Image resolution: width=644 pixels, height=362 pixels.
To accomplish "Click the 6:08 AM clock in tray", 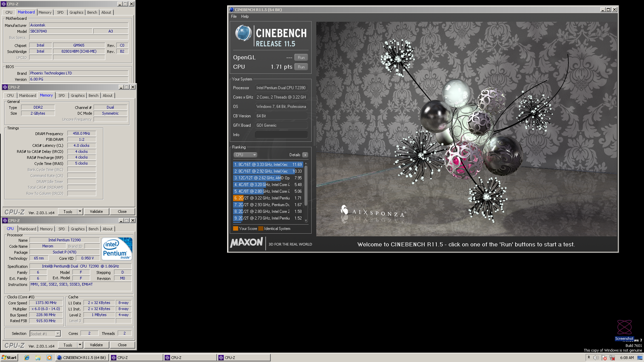I will pyautogui.click(x=627, y=358).
